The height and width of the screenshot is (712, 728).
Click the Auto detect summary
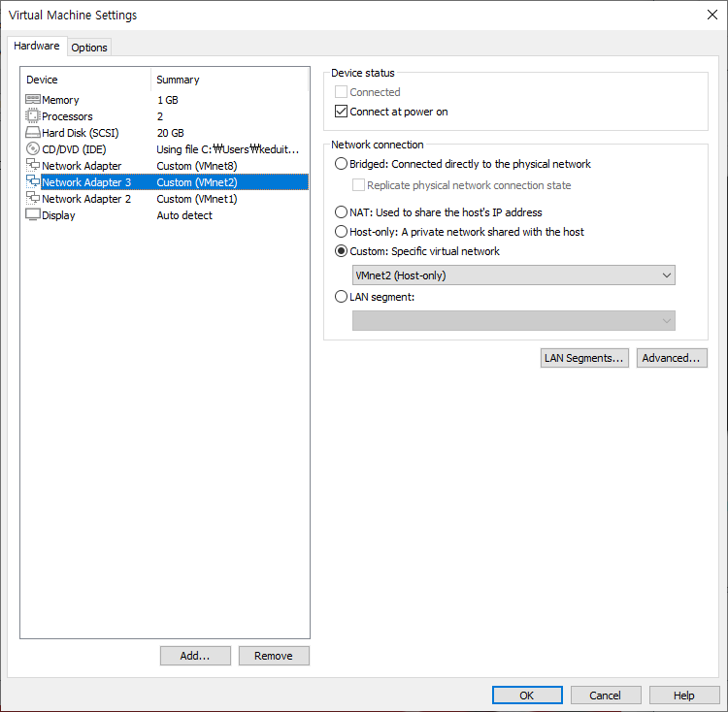184,215
